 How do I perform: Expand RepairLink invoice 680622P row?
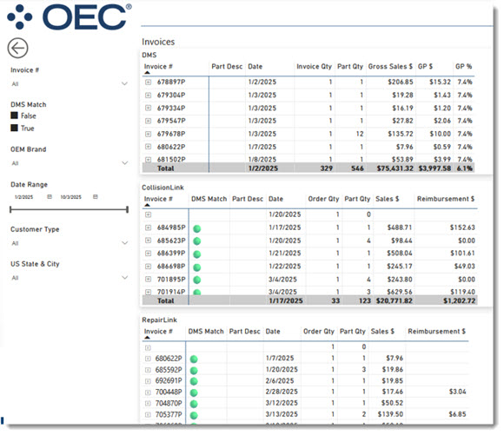pos(148,359)
